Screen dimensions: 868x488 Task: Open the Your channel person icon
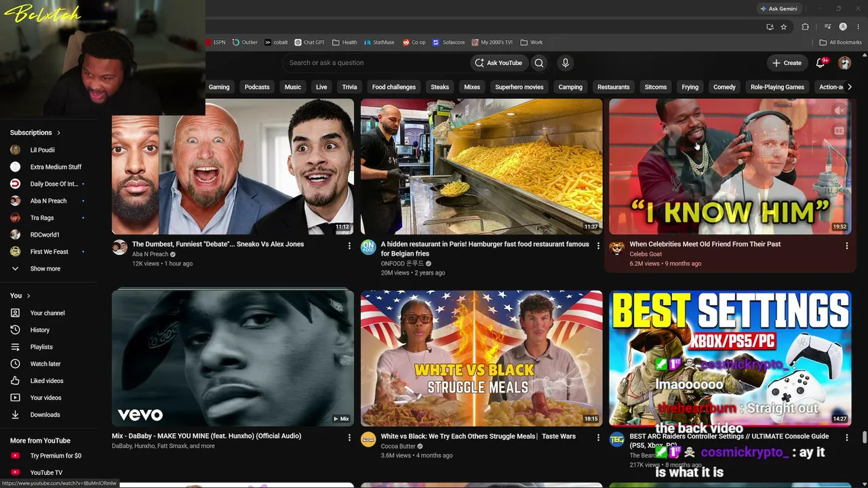coord(15,313)
